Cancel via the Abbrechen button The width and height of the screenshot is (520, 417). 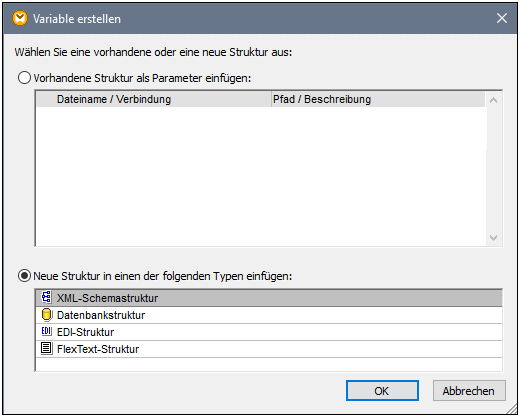pos(469,391)
